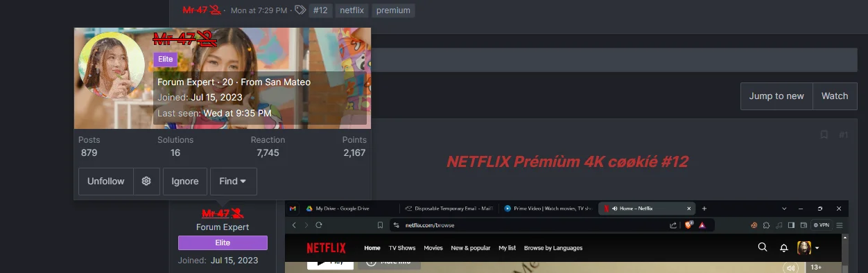
Task: Click the Posts count 879
Action: pyautogui.click(x=89, y=152)
